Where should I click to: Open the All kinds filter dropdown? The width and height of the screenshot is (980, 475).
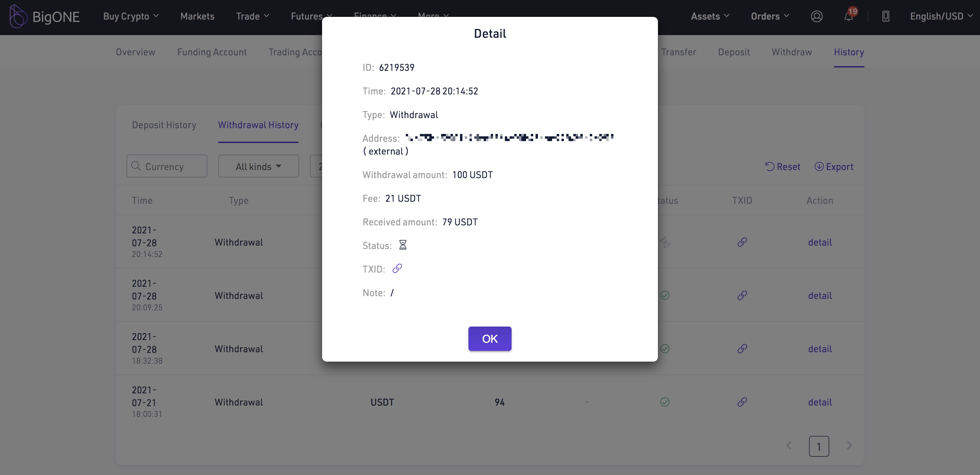pos(258,166)
